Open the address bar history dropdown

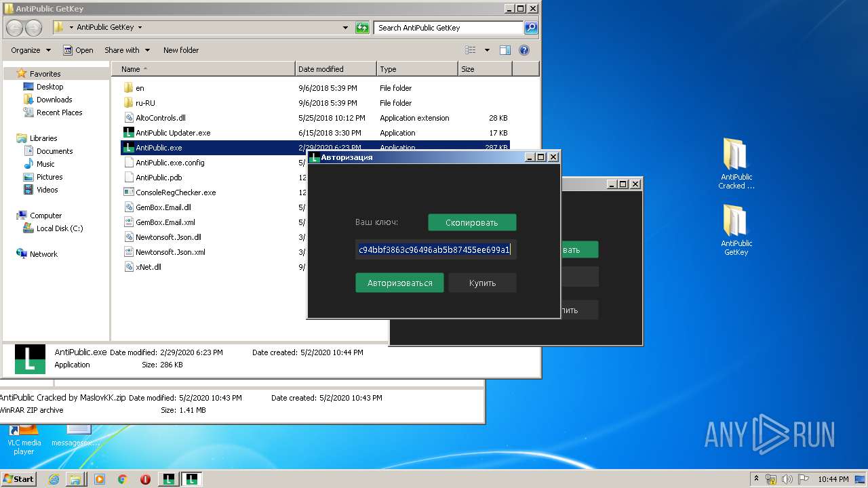pyautogui.click(x=346, y=28)
